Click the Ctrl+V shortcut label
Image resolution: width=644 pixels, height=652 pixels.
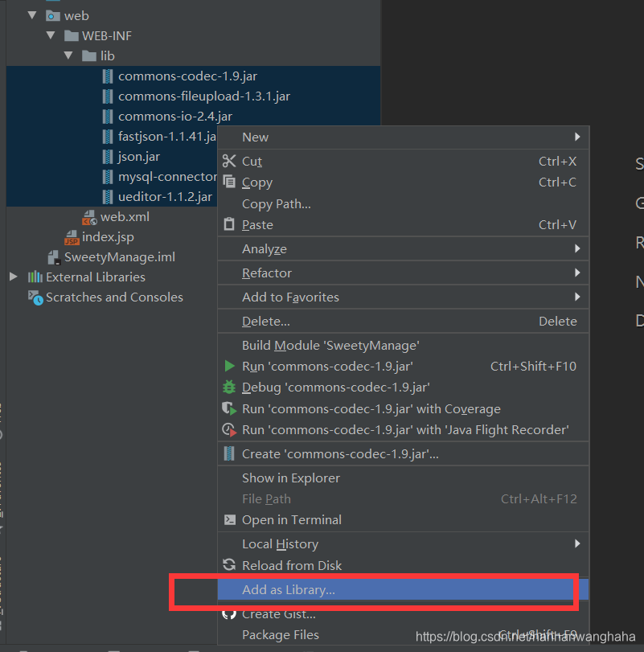(557, 224)
